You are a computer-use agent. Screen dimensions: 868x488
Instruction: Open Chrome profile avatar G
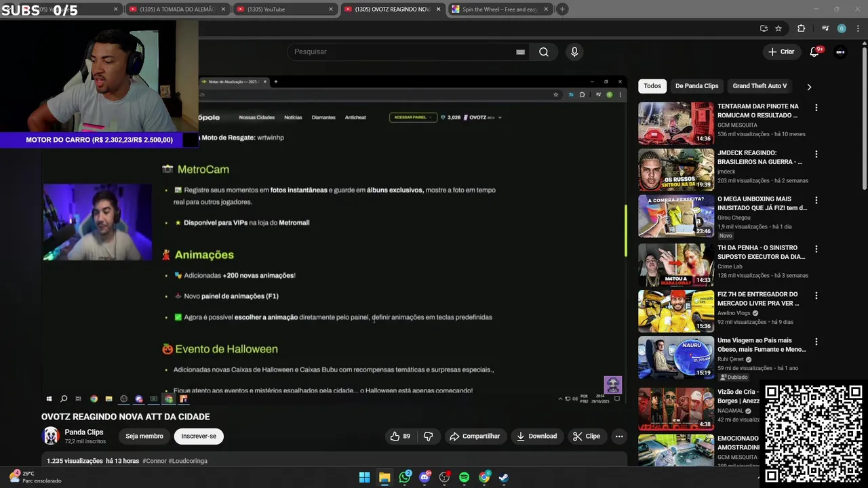(x=842, y=28)
